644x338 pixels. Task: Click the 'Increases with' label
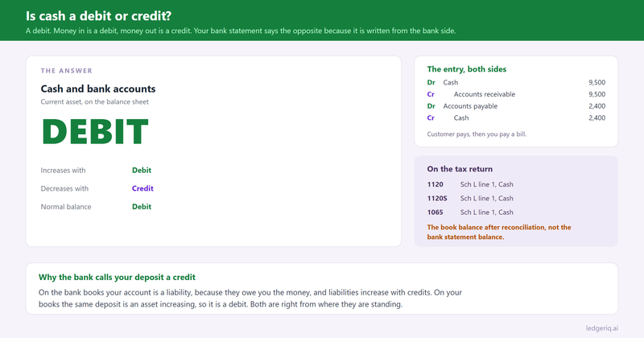click(63, 171)
